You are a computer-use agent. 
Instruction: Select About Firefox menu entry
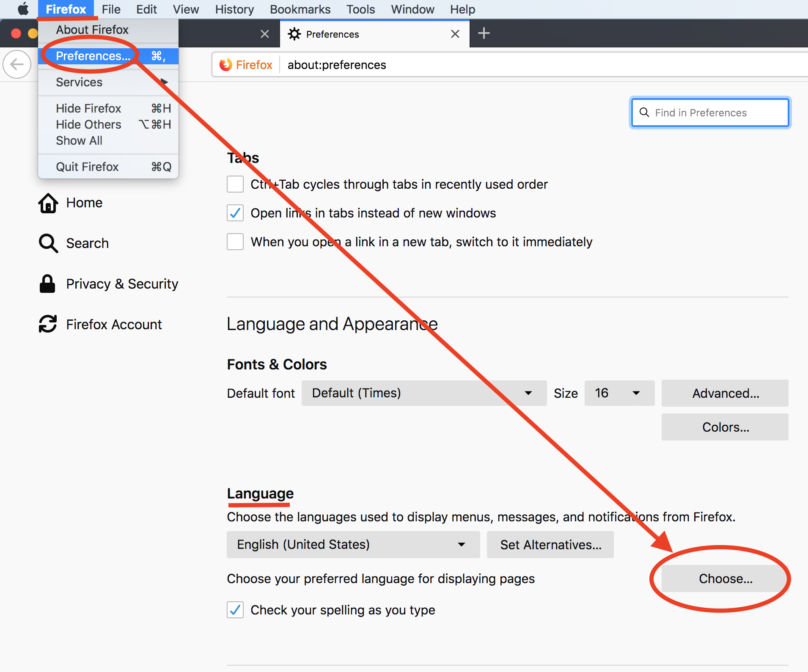[108, 30]
